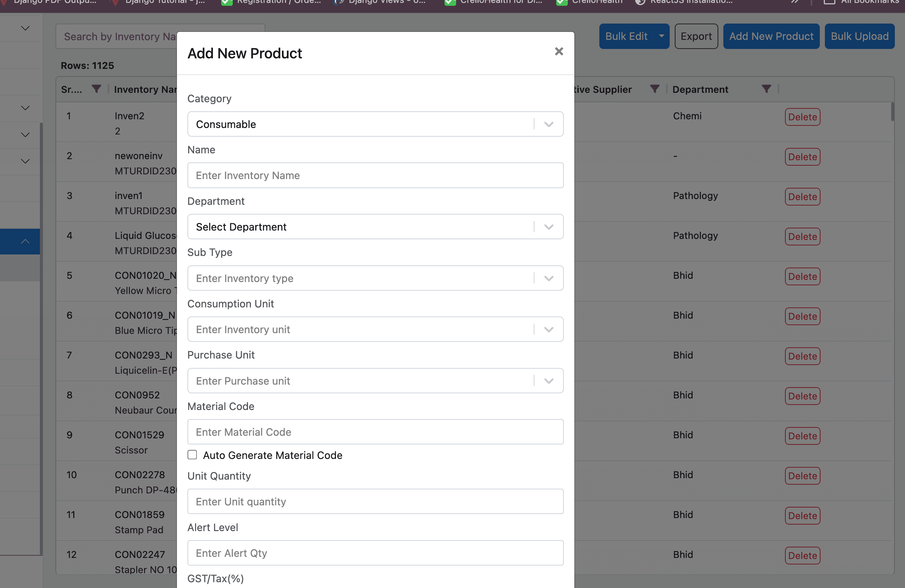Screen dimensions: 905x588
Task: Delete row 6 Blue Micro Tip
Action: [x=802, y=316]
